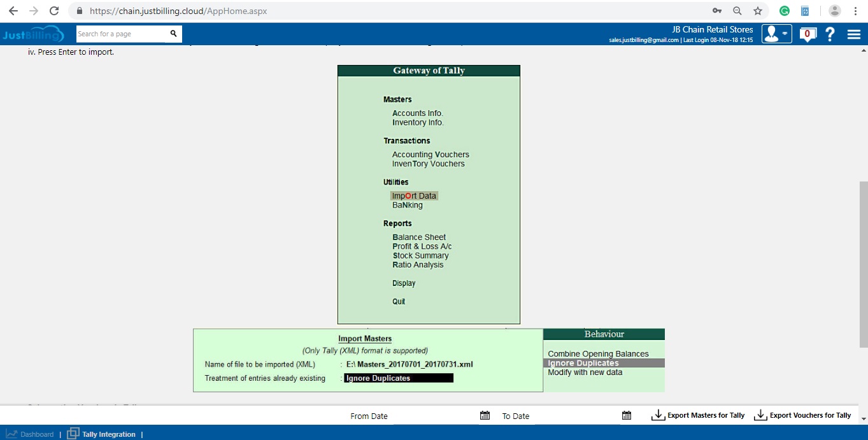868x440 pixels.
Task: Click 'Ratio Analysis' in Reports
Action: click(x=418, y=265)
